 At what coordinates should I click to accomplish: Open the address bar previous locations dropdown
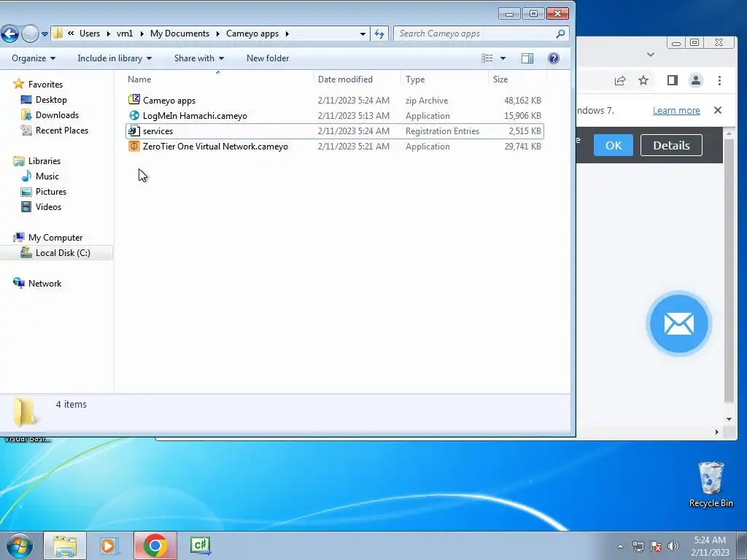click(363, 34)
